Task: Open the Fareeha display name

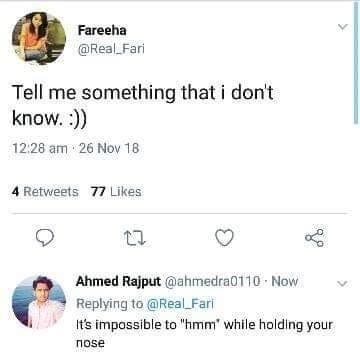Action: click(x=102, y=31)
